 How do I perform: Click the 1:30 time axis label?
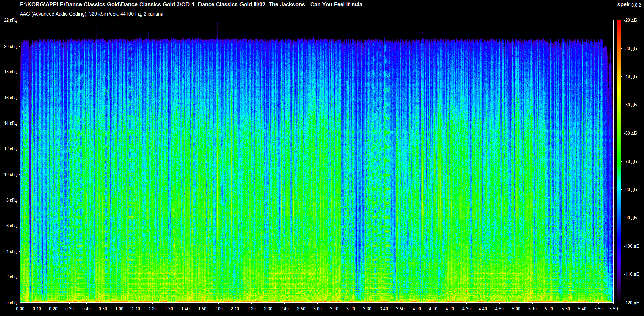click(169, 309)
